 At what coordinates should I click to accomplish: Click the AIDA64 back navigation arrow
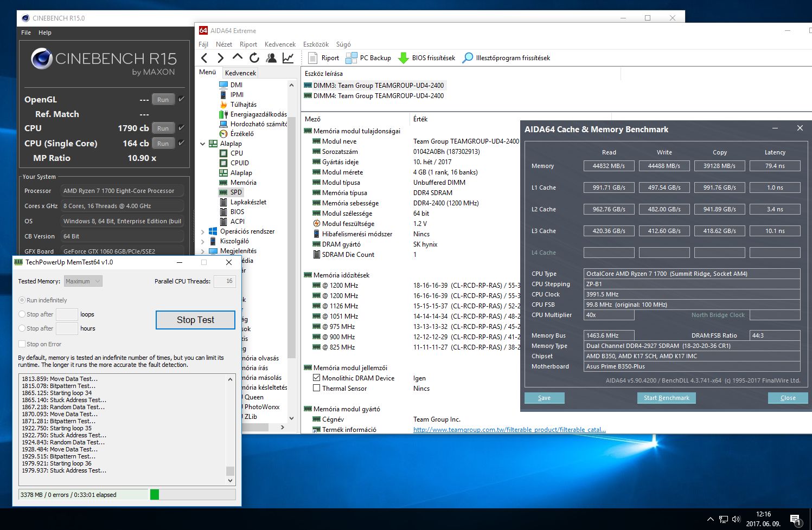(x=204, y=58)
